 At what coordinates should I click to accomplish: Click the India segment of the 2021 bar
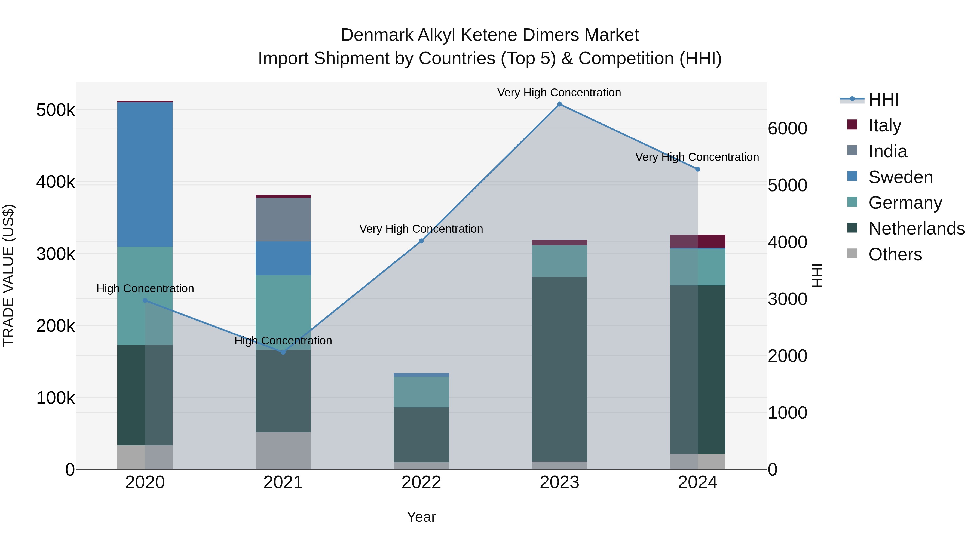point(283,220)
